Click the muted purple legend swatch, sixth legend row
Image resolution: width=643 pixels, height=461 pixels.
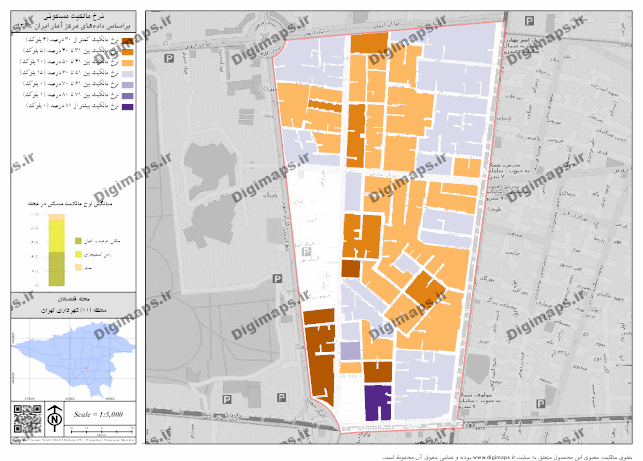point(128,96)
